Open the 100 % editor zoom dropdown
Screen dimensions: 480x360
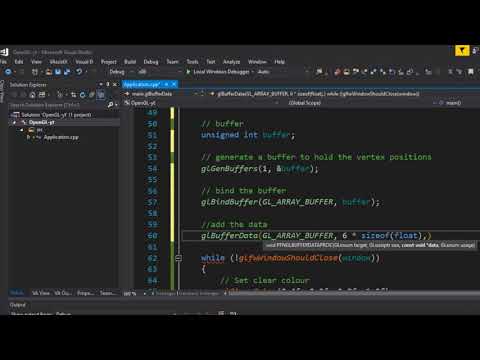click(x=135, y=294)
